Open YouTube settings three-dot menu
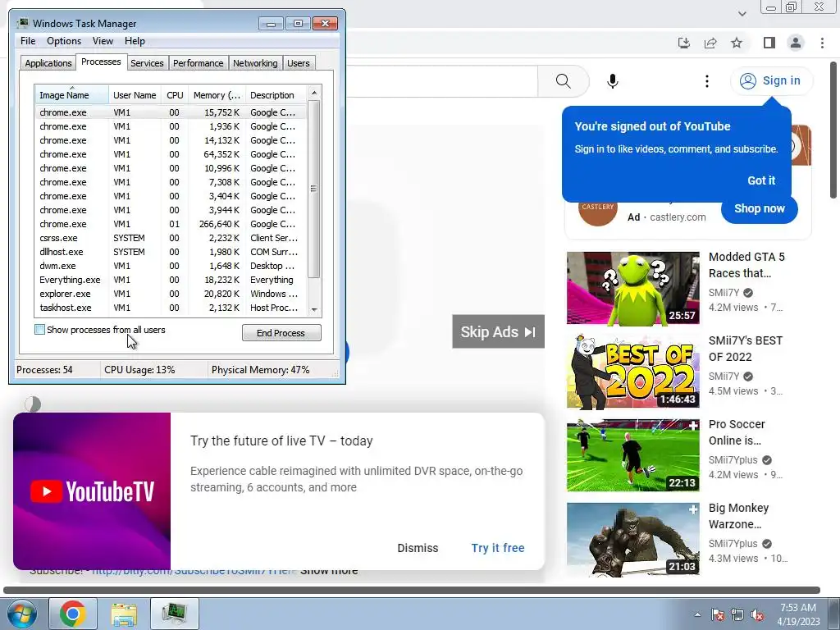This screenshot has width=840, height=630. pyautogui.click(x=707, y=81)
